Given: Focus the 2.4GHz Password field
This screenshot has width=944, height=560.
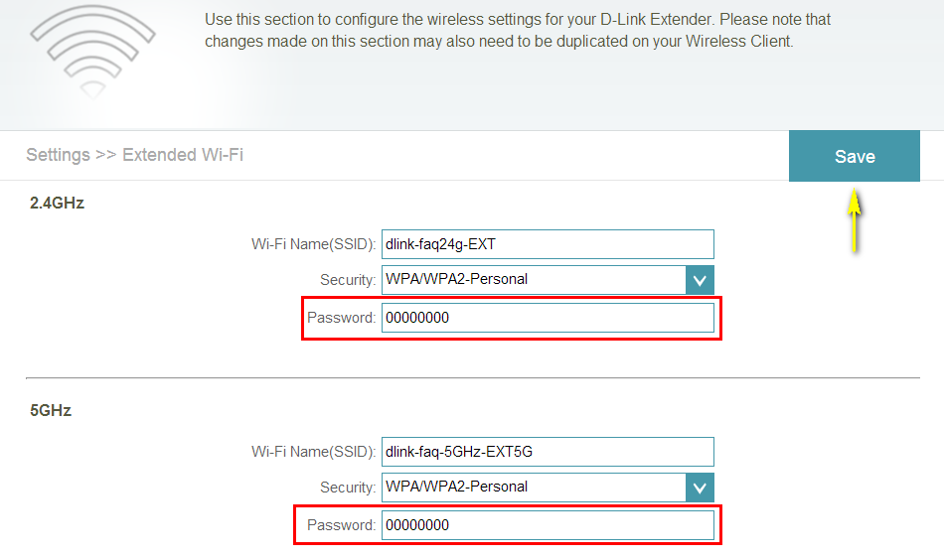Looking at the screenshot, I should pyautogui.click(x=548, y=318).
